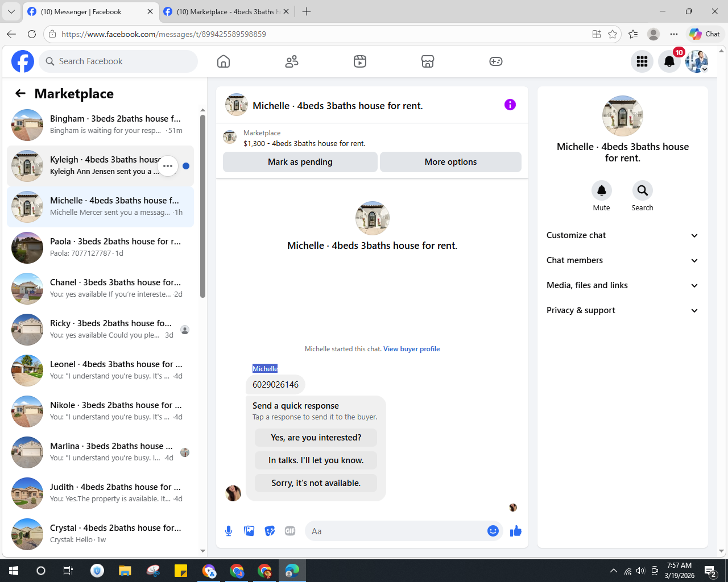Open the Crystal 4beds 2baths conversation

(100, 534)
